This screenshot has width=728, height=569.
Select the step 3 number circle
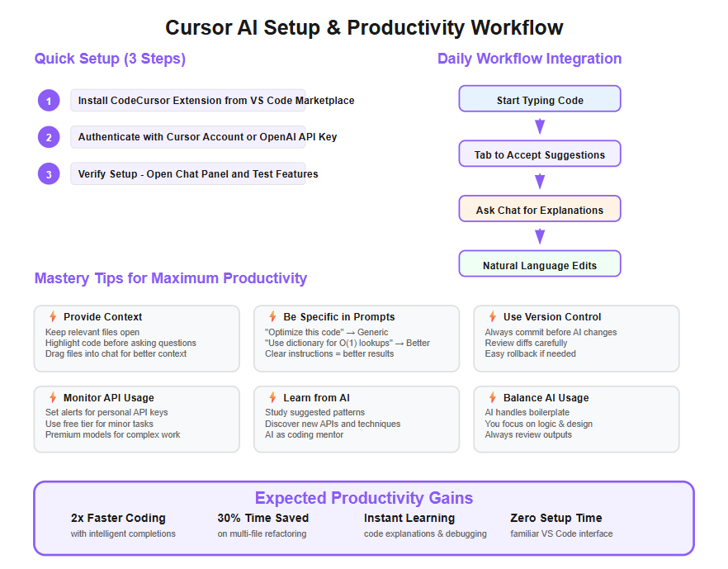pos(49,173)
